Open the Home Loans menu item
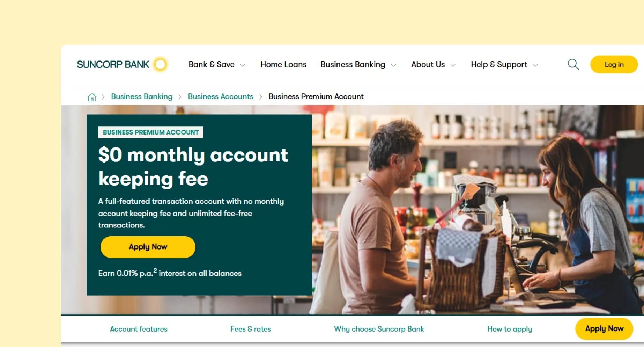 click(x=283, y=64)
